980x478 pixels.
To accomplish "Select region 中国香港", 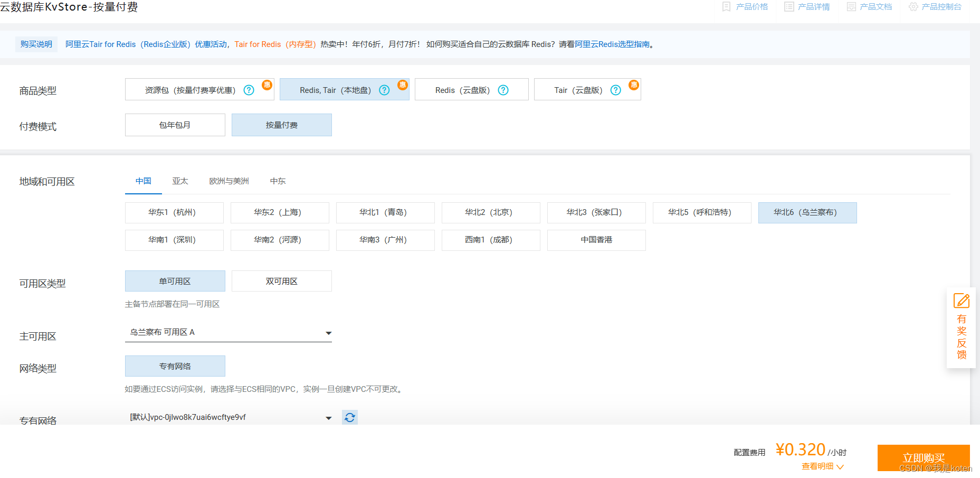I will click(596, 240).
